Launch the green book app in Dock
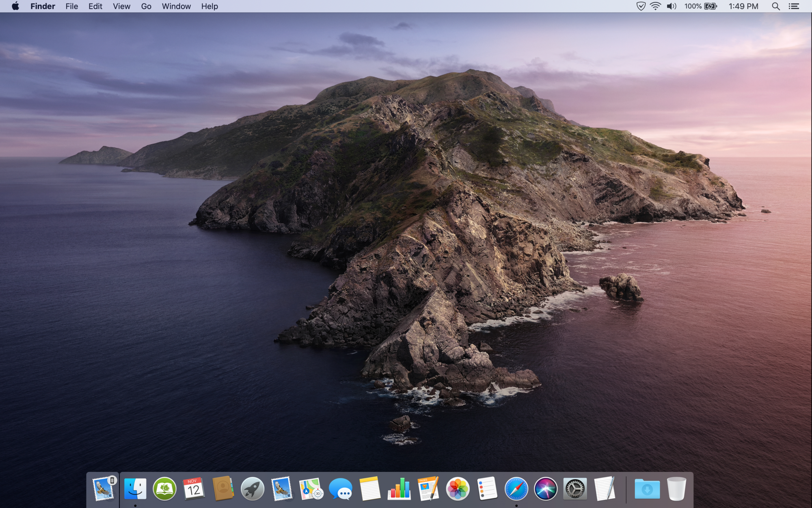Image resolution: width=812 pixels, height=508 pixels. (x=164, y=488)
